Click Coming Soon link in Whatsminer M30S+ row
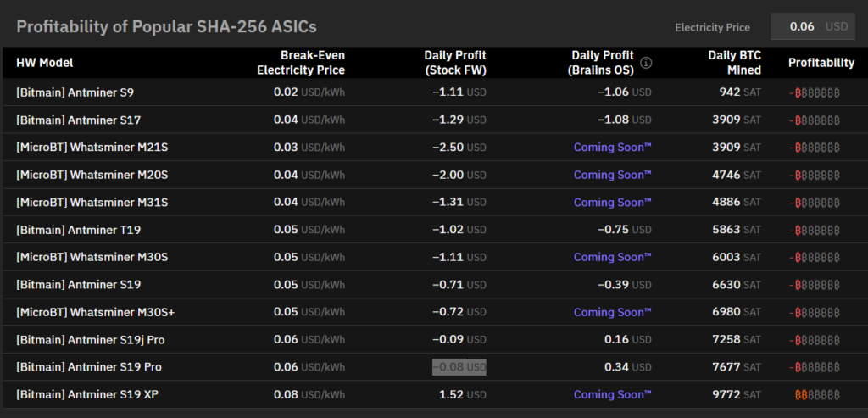The height and width of the screenshot is (418, 868). pyautogui.click(x=613, y=312)
